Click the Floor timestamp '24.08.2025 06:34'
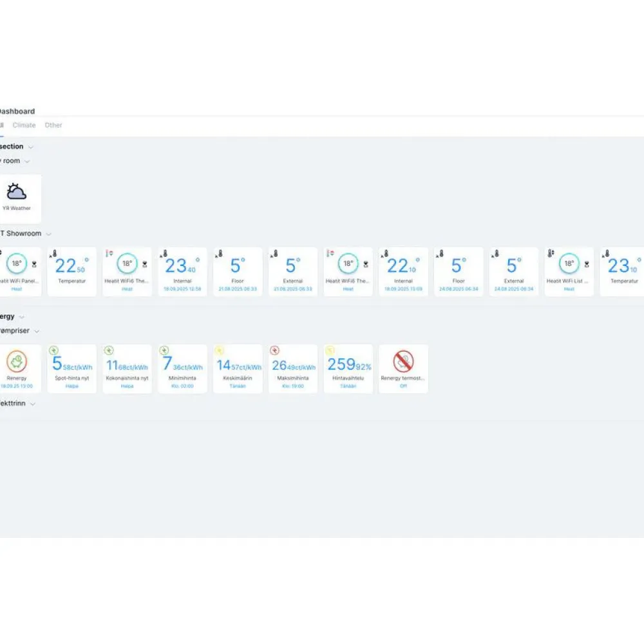Screen dimensions: 644x644 pos(459,289)
